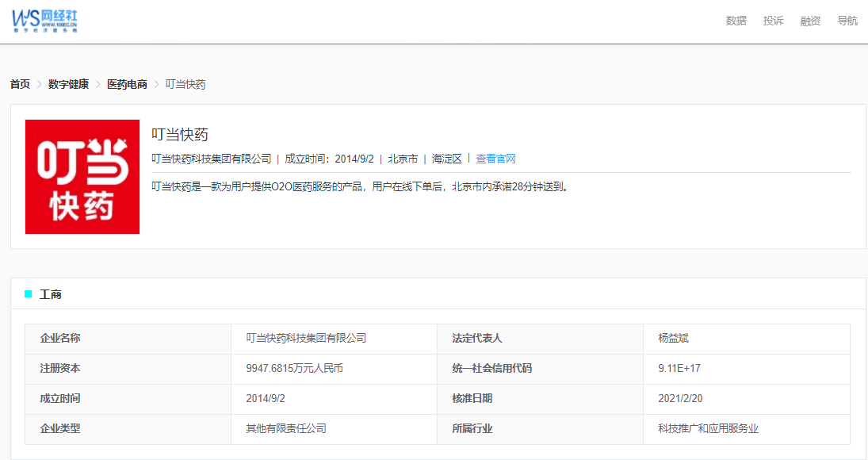The width and height of the screenshot is (868, 460).
Task: Click the company description about O2O医药服务
Action: [x=361, y=186]
